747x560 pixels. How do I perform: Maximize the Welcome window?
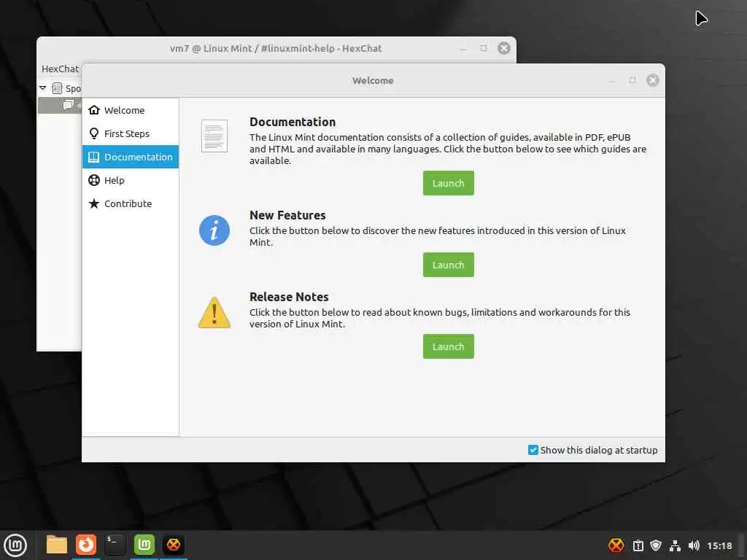pyautogui.click(x=632, y=80)
